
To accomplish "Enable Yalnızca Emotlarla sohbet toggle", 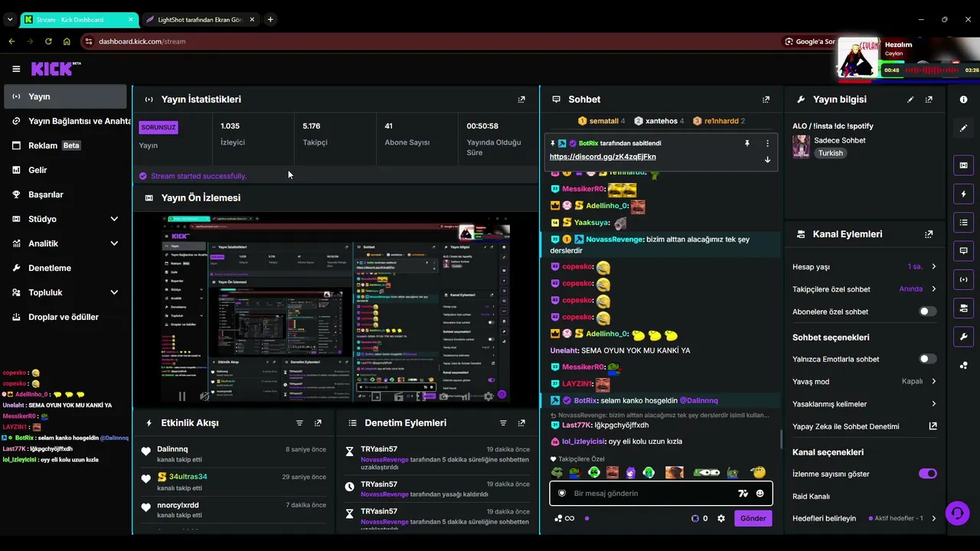I will tap(927, 359).
